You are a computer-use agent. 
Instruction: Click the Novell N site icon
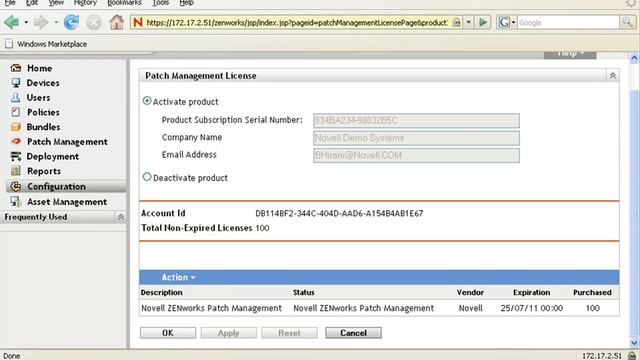tap(138, 22)
